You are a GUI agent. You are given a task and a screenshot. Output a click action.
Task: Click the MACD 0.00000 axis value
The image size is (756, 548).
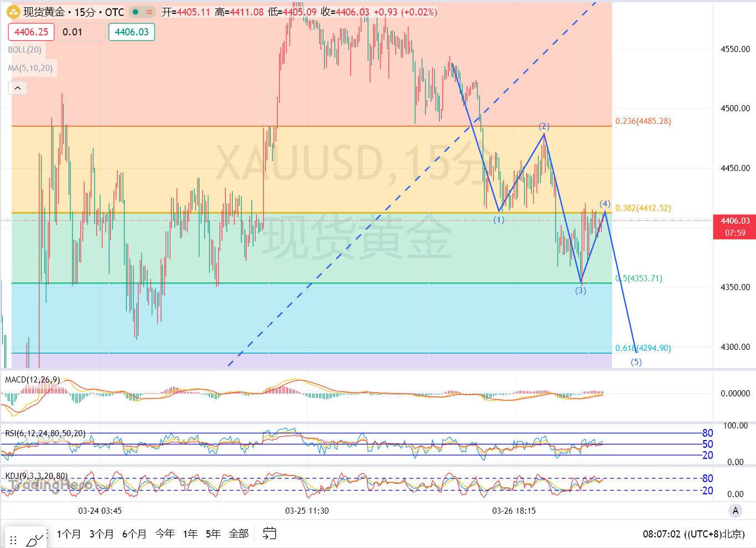pos(736,394)
